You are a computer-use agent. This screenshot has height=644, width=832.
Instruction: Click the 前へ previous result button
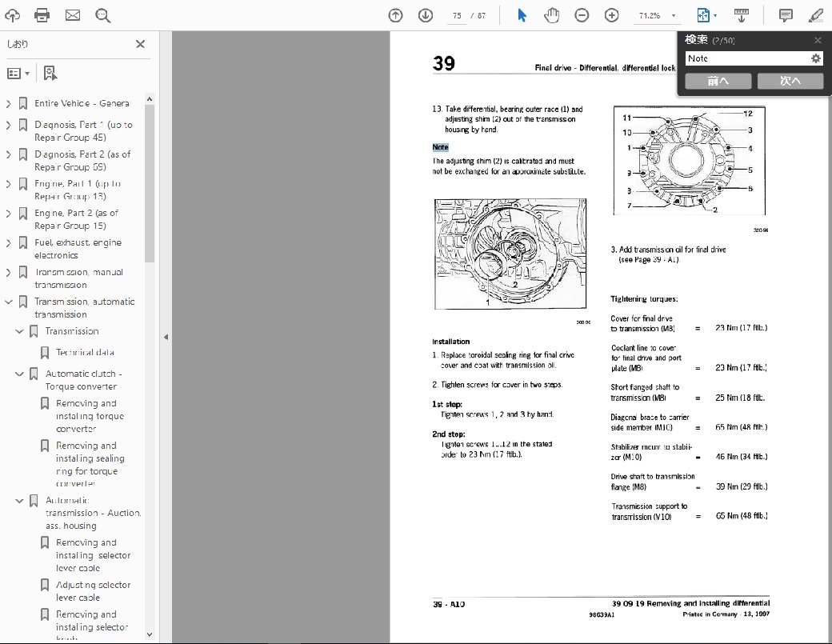pyautogui.click(x=718, y=81)
